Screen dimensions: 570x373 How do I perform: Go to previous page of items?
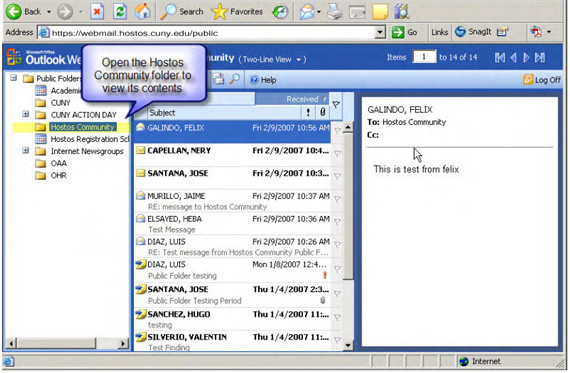tap(513, 57)
